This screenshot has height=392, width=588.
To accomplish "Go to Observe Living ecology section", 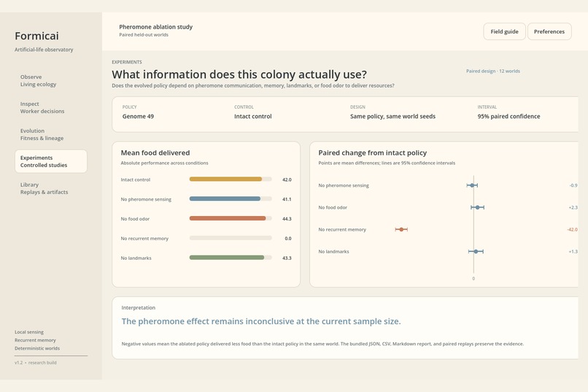I will click(51, 80).
